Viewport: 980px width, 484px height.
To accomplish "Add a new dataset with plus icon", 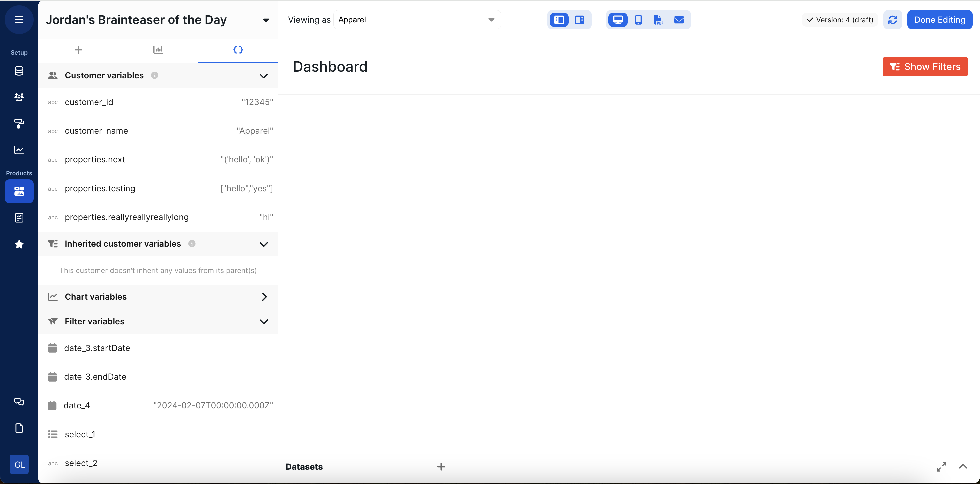I will click(x=441, y=466).
